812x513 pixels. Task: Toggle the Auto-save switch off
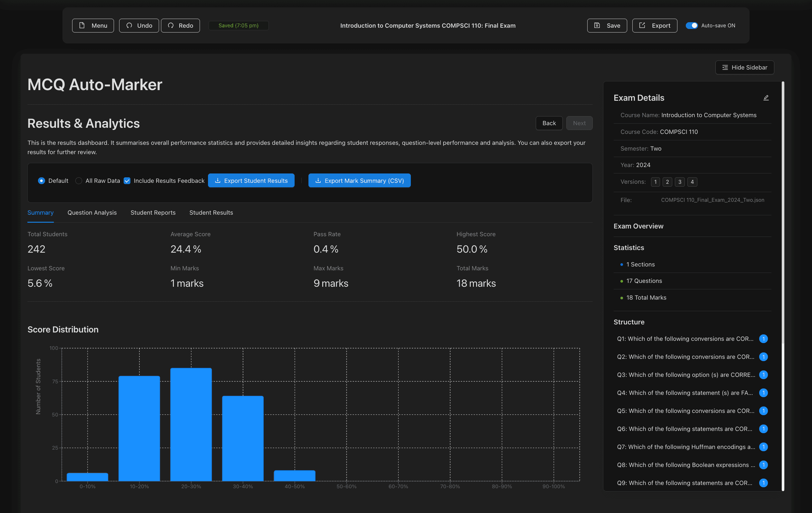point(692,26)
